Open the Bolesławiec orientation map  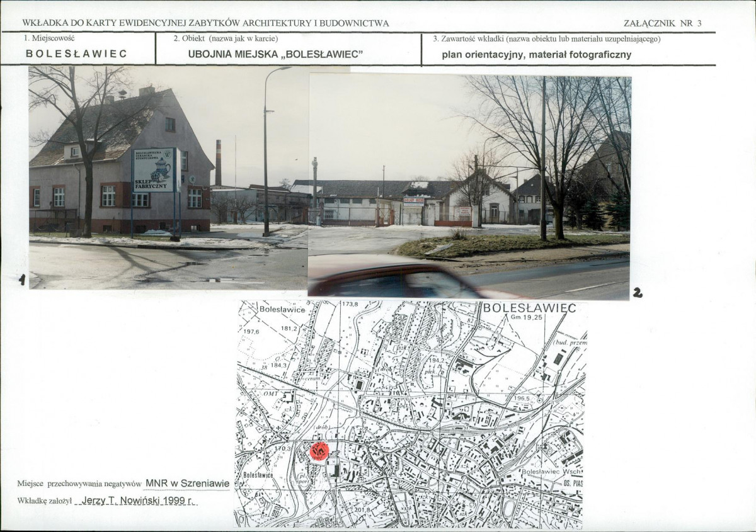(411, 414)
